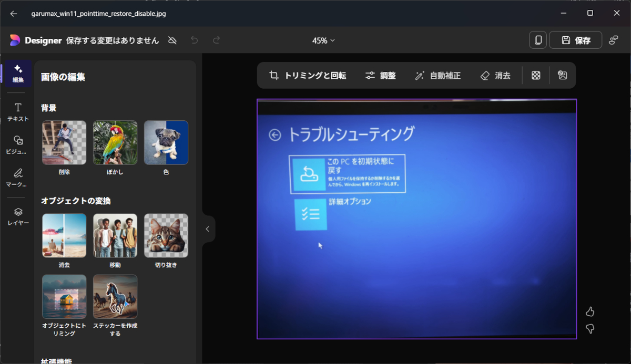
Task: Give thumbs up feedback
Action: pyautogui.click(x=590, y=312)
